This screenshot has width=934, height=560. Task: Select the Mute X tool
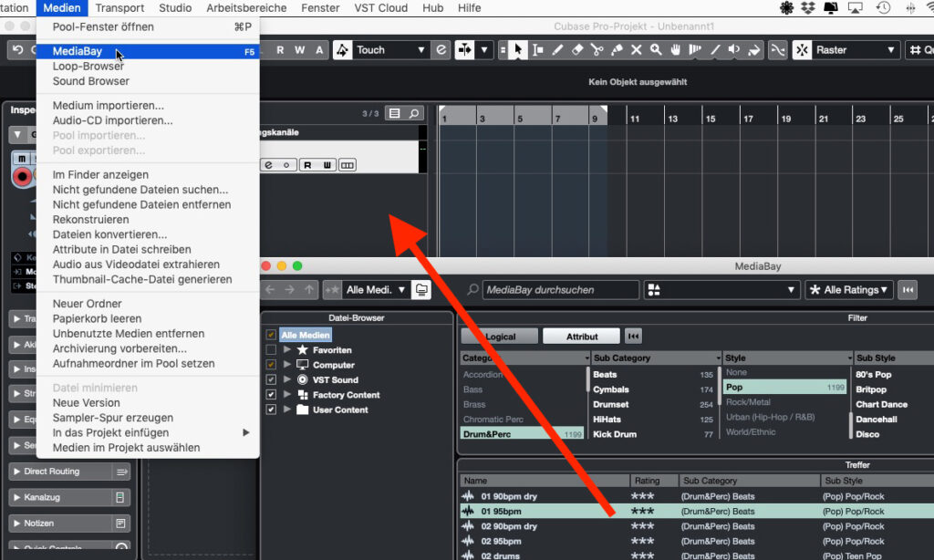(x=636, y=50)
